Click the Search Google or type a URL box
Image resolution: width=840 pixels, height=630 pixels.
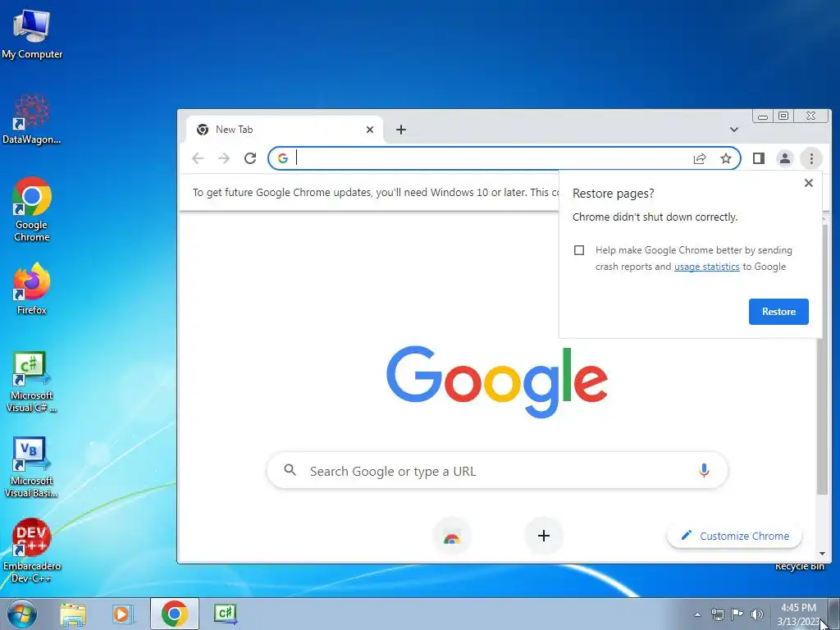[x=497, y=471]
